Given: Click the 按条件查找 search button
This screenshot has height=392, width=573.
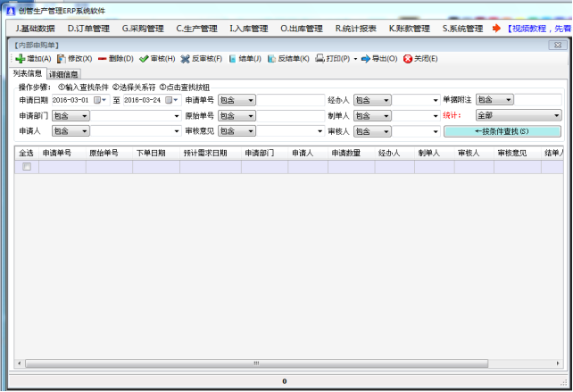Looking at the screenshot, I should (502, 131).
